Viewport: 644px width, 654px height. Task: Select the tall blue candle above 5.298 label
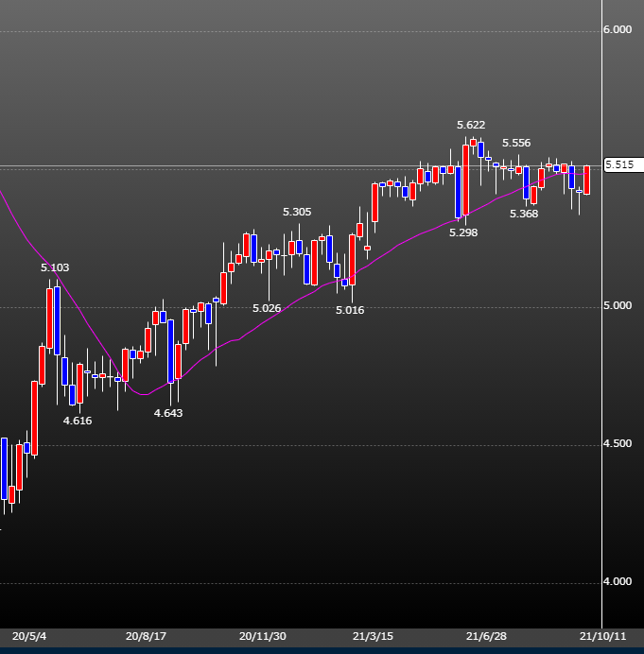pyautogui.click(x=459, y=192)
